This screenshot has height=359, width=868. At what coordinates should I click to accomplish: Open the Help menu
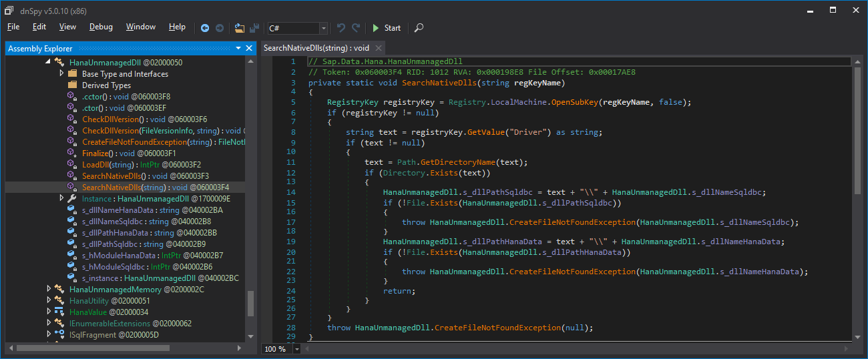(x=177, y=27)
